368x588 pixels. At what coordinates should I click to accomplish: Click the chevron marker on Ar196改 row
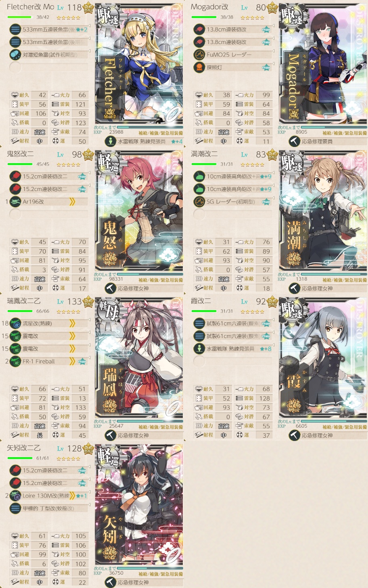click(x=72, y=202)
